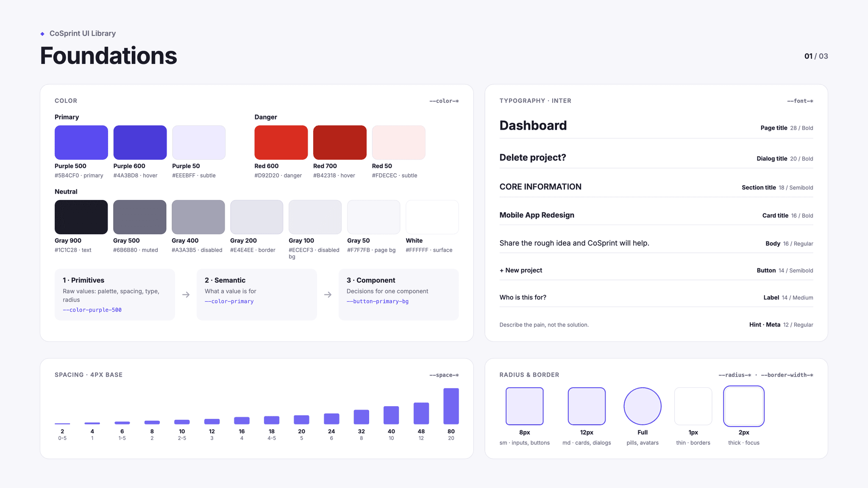The height and width of the screenshot is (488, 868).
Task: Open the 3 · Component card
Action: pyautogui.click(x=399, y=294)
